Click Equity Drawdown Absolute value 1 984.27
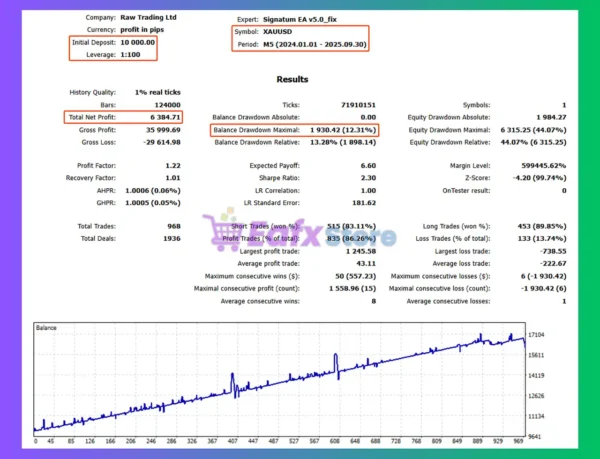Viewport: 600px width, 459px height. point(551,117)
